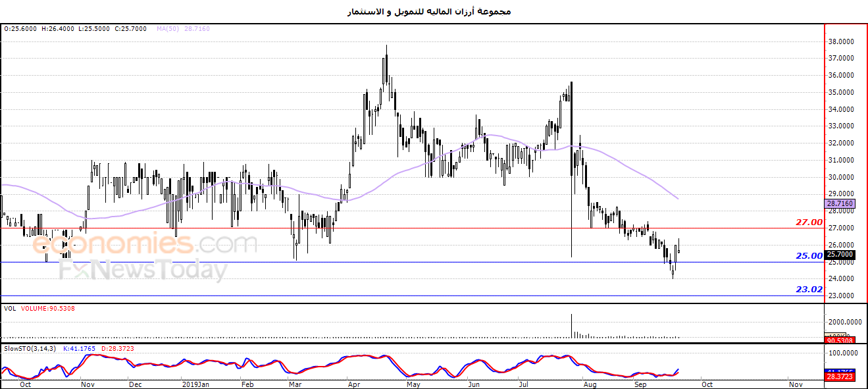Click the stochastic D:28.3723 value
The height and width of the screenshot is (389, 868).
pos(118,348)
